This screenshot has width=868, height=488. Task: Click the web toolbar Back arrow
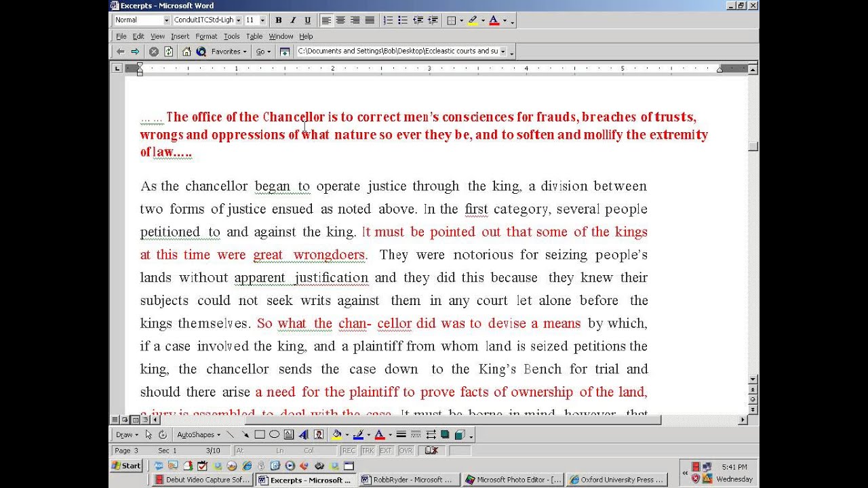(x=121, y=52)
